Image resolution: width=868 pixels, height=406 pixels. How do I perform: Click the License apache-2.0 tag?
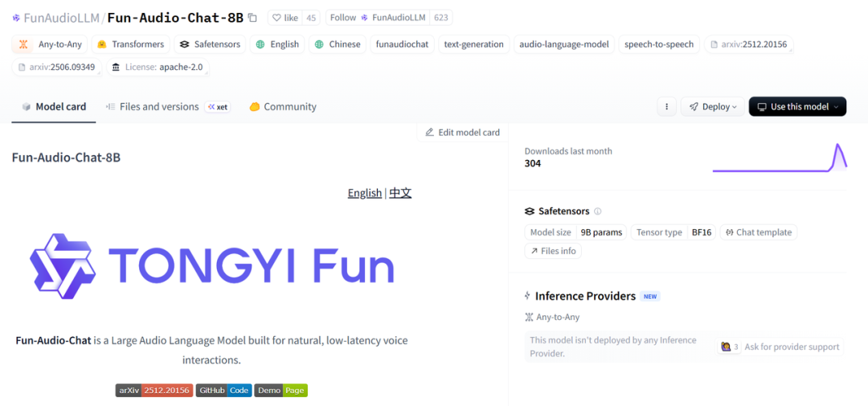(x=158, y=68)
